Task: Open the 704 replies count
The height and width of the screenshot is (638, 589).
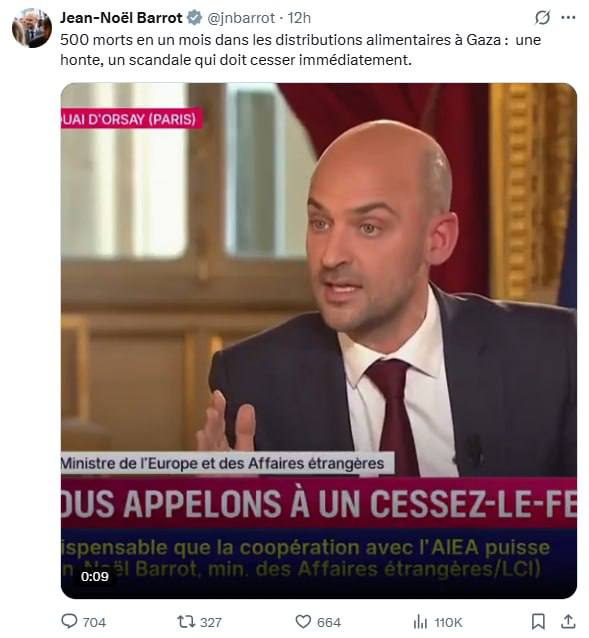Action: (x=94, y=622)
